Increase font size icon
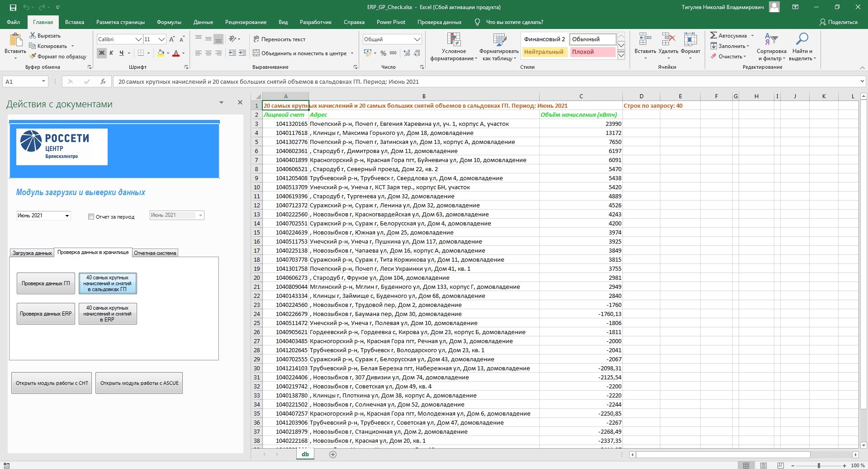The image size is (868, 469). tap(172, 39)
